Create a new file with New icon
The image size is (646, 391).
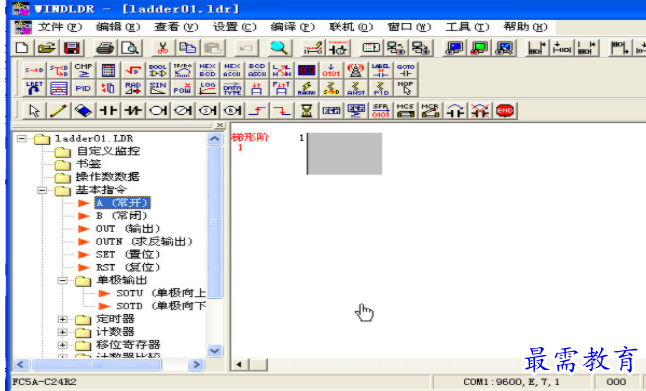22,48
